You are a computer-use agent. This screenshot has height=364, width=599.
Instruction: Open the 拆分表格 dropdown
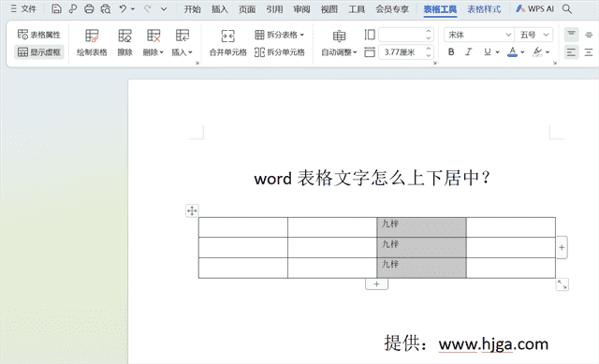279,35
